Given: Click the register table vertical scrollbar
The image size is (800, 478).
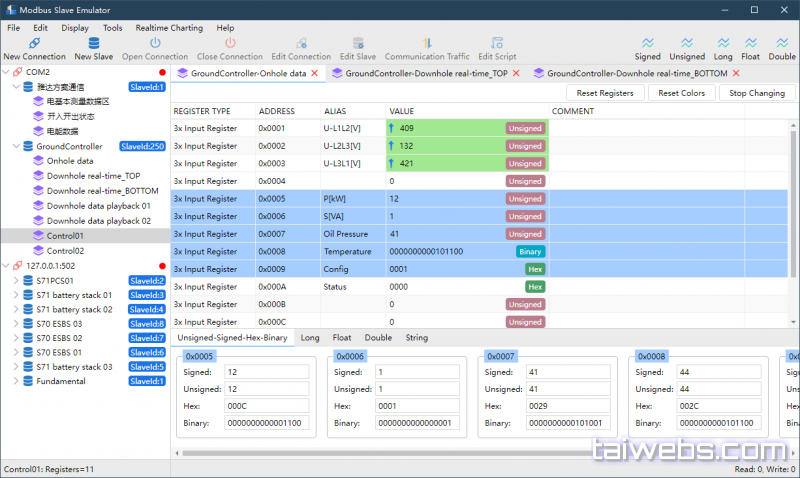Looking at the screenshot, I should [794, 200].
